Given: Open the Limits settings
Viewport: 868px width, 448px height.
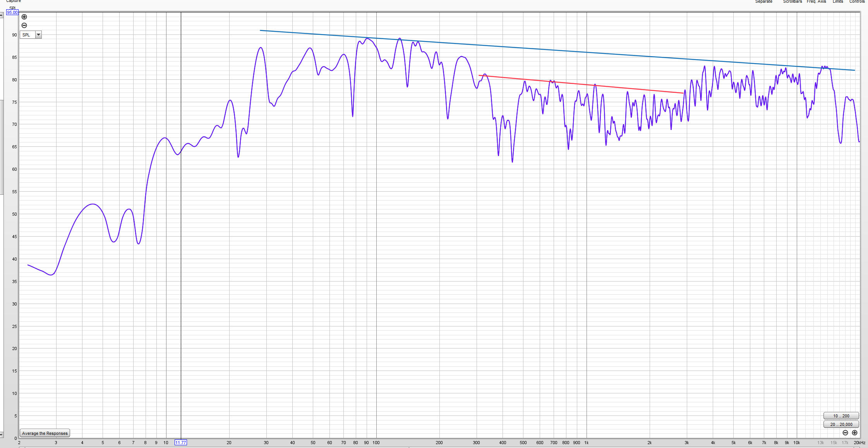Looking at the screenshot, I should point(838,2).
